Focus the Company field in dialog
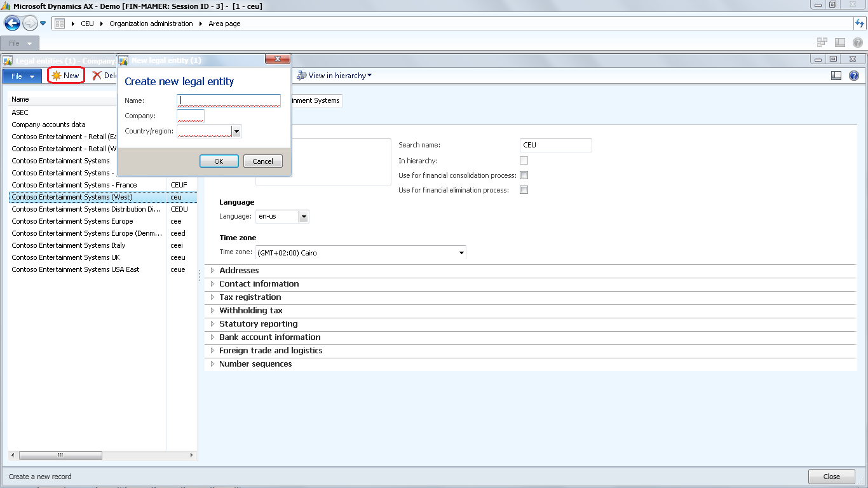The image size is (868, 488). pyautogui.click(x=191, y=116)
